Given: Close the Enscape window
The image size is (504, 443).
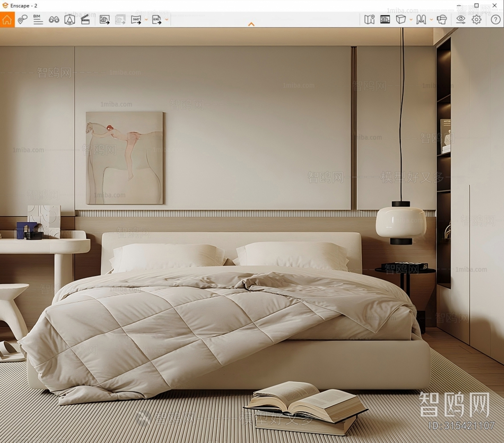Looking at the screenshot, I should (494, 5).
